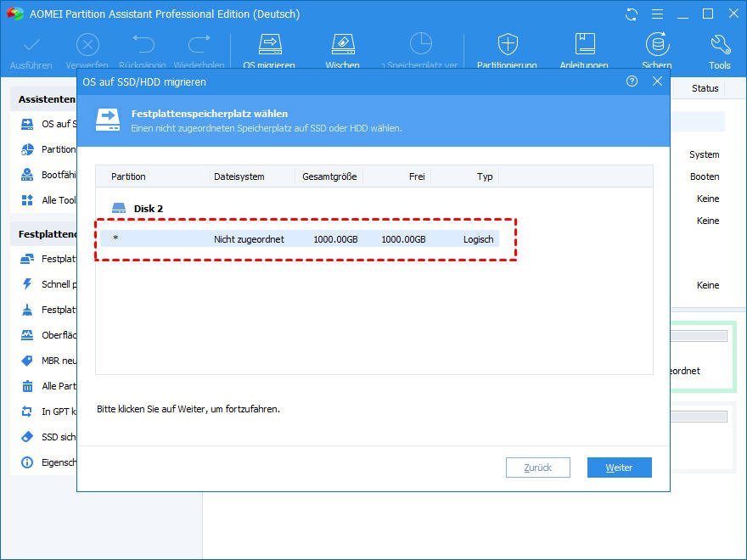Select the Nicht zugeordnet partition row

pos(299,238)
